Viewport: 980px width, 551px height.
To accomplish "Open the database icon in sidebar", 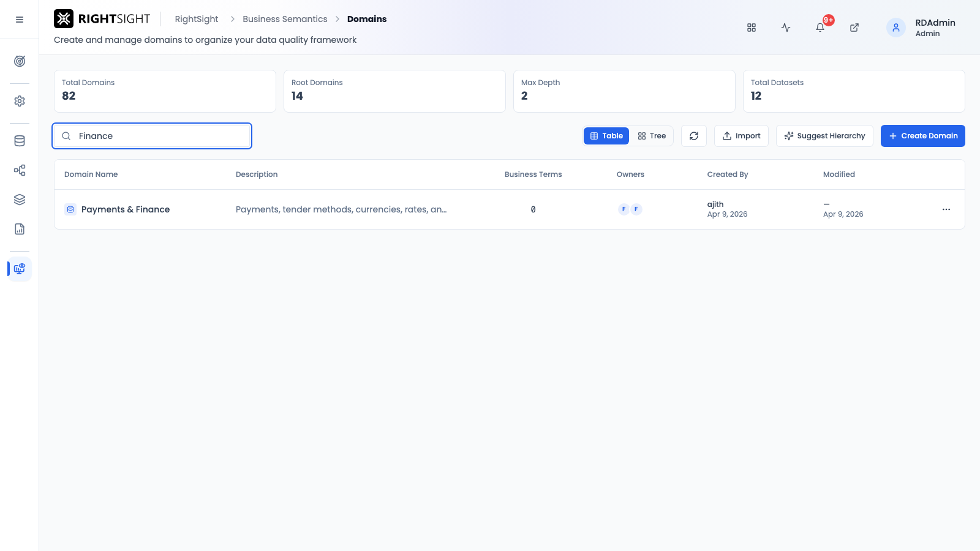I will (20, 141).
